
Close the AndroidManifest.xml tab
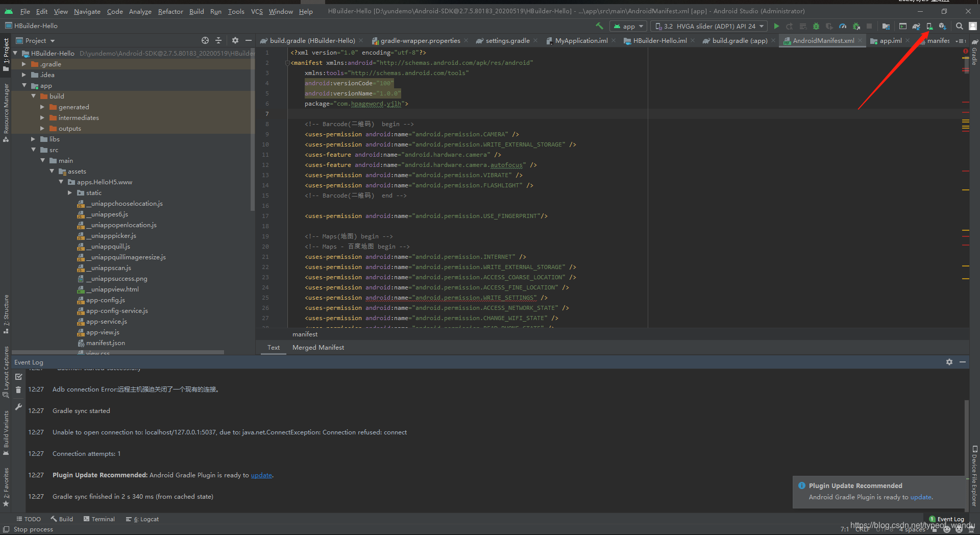[860, 41]
